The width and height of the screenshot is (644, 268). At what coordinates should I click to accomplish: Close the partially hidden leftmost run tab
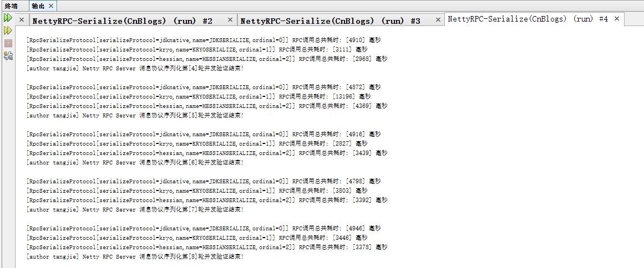tap(22, 19)
